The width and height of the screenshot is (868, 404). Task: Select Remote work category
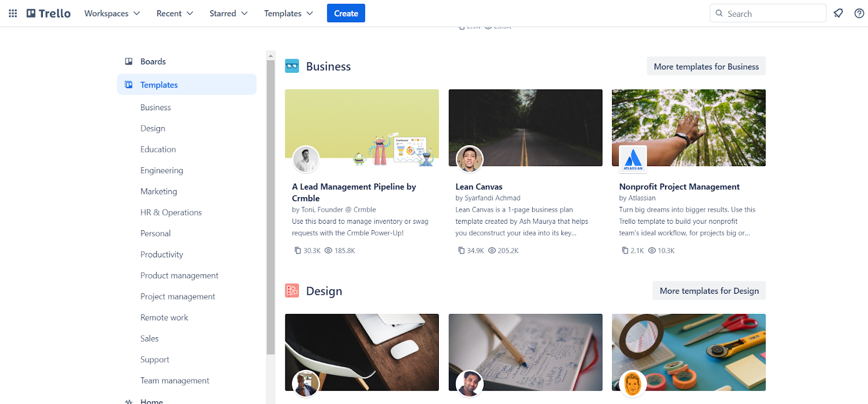pyautogui.click(x=164, y=318)
